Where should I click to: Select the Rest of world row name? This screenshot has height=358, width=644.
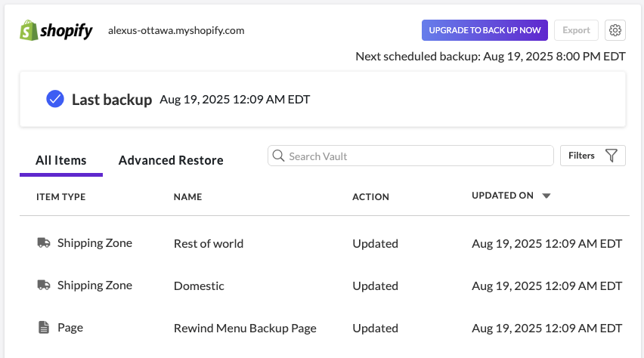[209, 244]
